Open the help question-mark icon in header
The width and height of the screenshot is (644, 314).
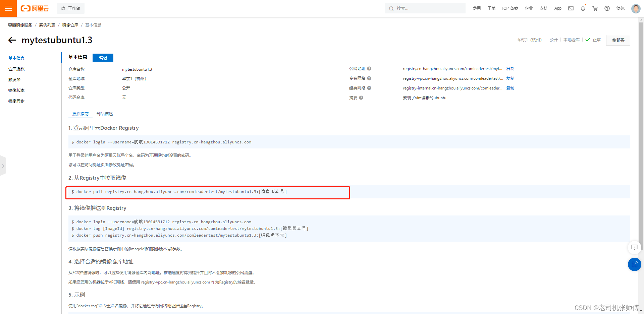click(x=607, y=8)
